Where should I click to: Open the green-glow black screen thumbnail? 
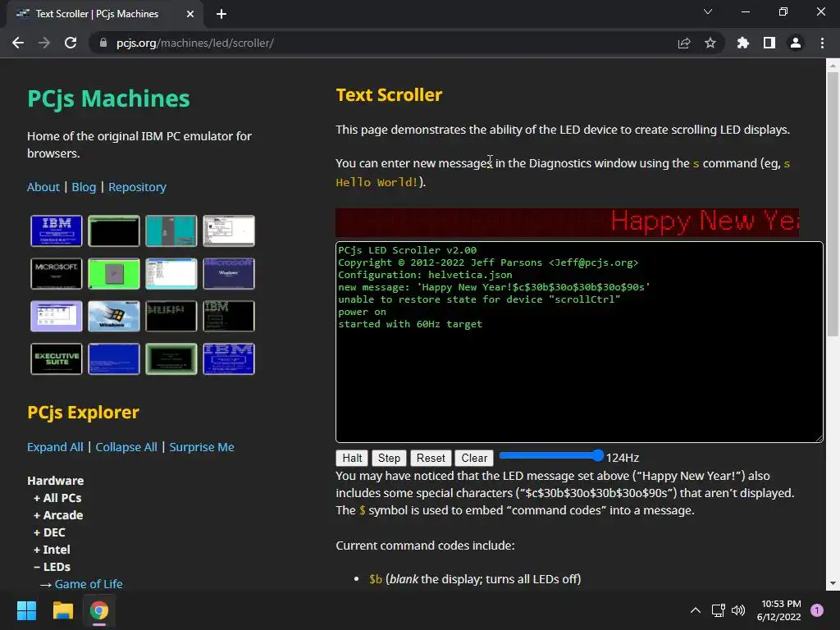171,359
